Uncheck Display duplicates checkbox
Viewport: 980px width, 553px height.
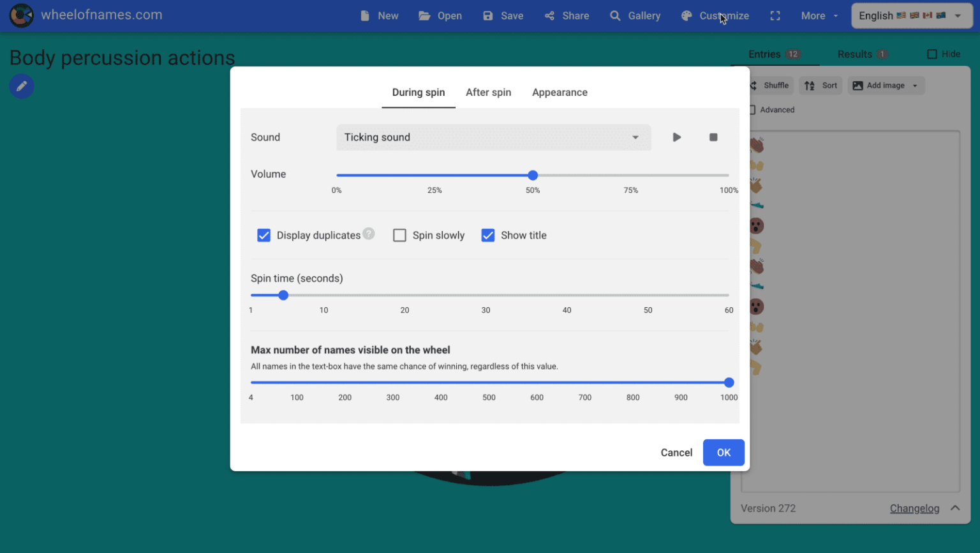(264, 236)
